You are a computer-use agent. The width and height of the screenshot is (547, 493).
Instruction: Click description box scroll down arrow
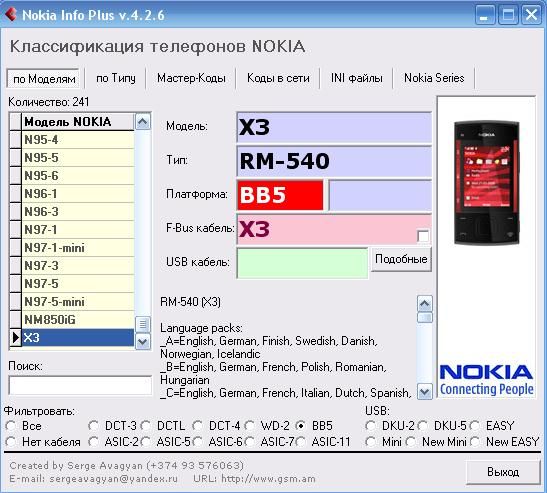coord(425,391)
